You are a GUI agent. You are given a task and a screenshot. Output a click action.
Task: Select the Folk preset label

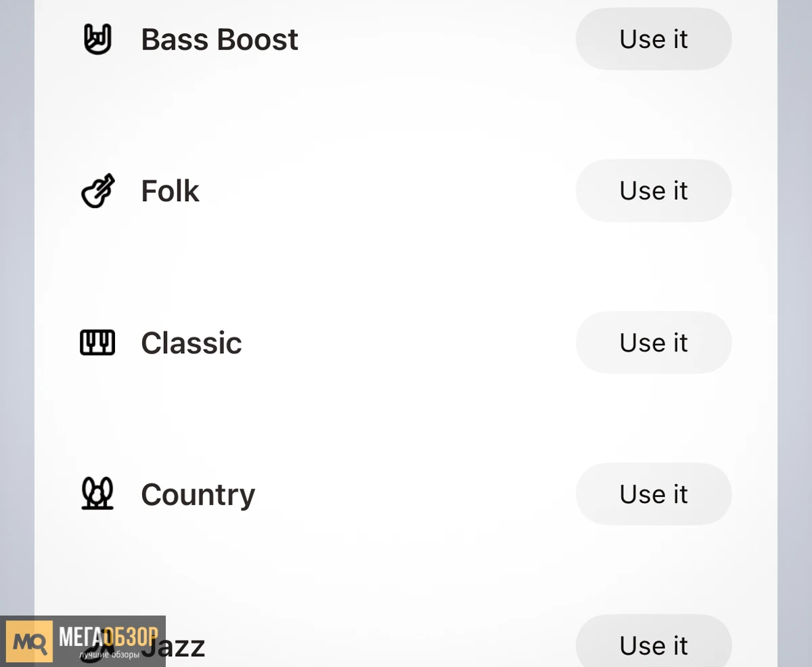pyautogui.click(x=170, y=191)
